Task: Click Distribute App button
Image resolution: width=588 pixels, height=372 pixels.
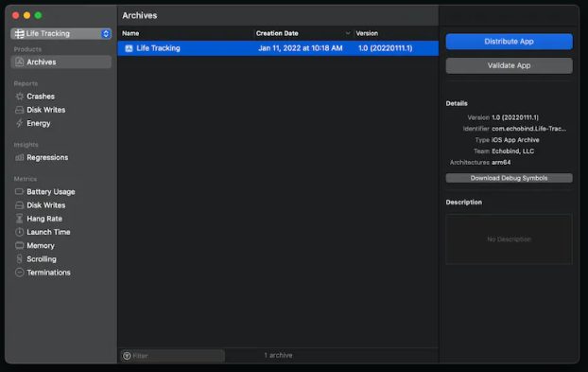Action: [x=509, y=42]
